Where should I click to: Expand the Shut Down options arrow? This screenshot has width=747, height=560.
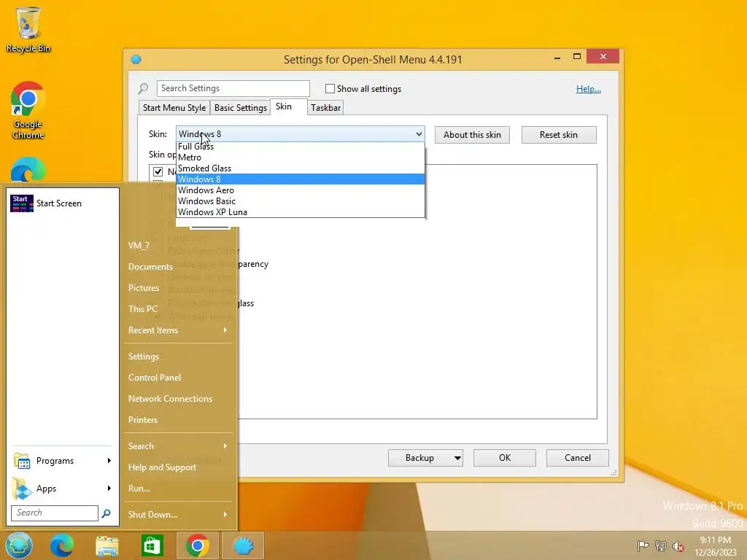pos(225,515)
